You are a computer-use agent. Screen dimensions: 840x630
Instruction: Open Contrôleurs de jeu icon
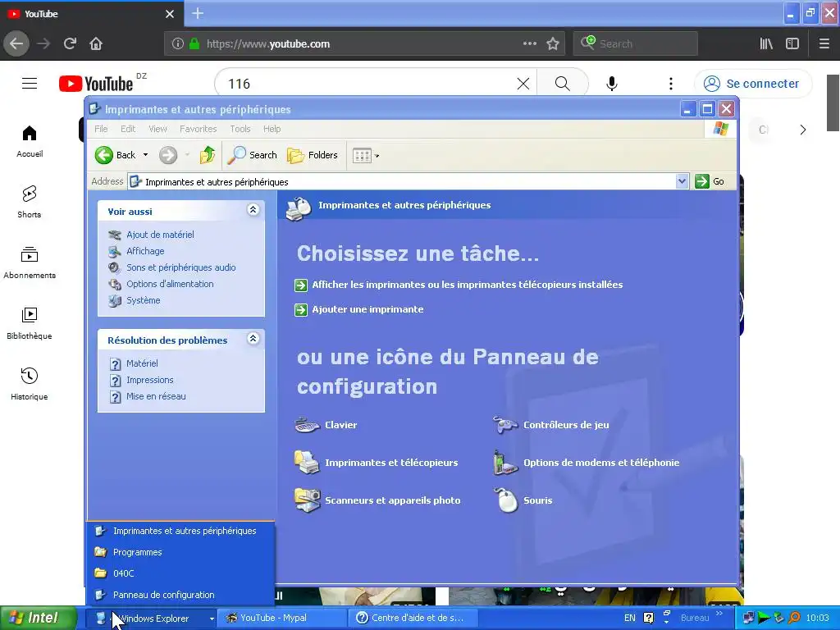pyautogui.click(x=550, y=426)
